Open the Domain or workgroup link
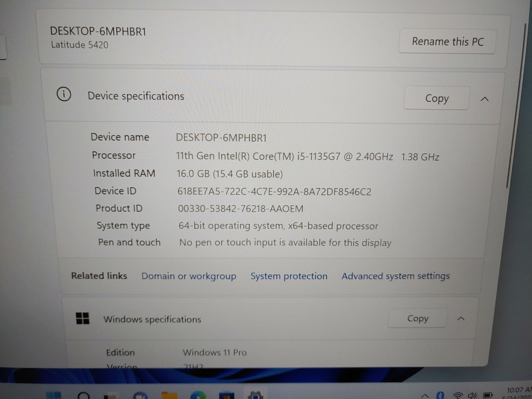Screen dimensions: 532x399 (x=189, y=276)
